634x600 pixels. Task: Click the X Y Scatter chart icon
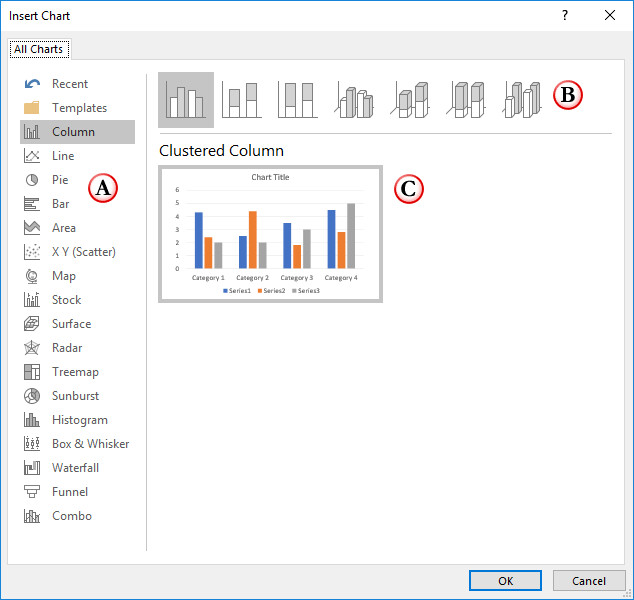point(32,251)
